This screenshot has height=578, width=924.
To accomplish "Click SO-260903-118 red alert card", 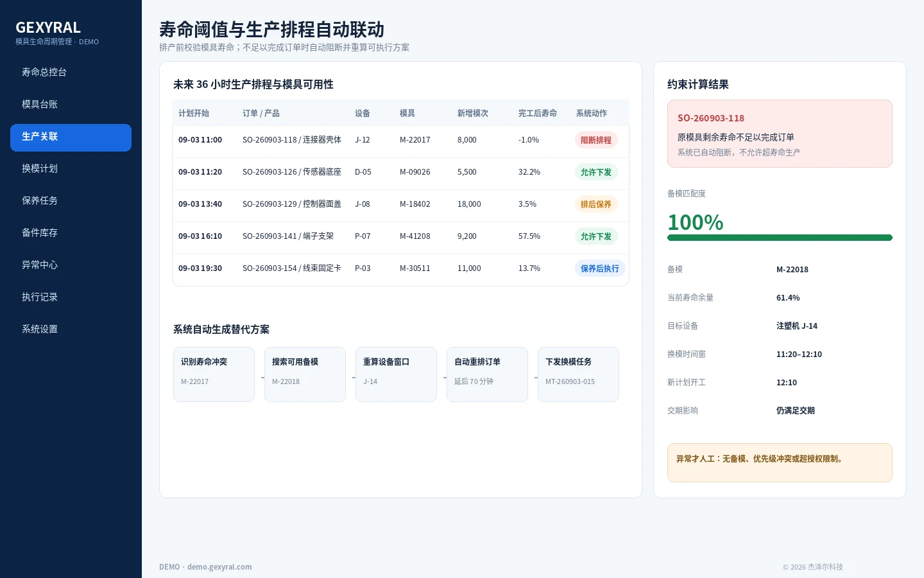I will 780,134.
